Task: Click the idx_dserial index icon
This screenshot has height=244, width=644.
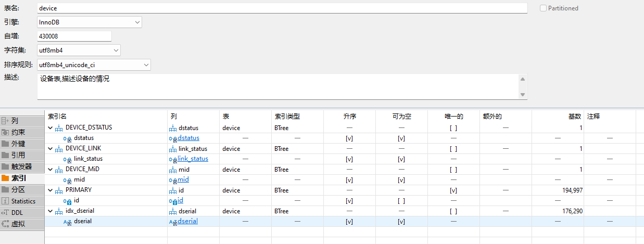Action: point(58,211)
